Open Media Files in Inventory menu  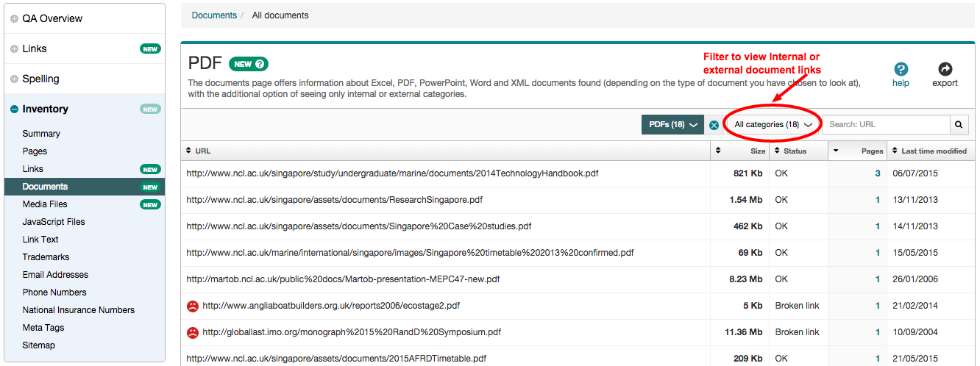click(x=44, y=204)
